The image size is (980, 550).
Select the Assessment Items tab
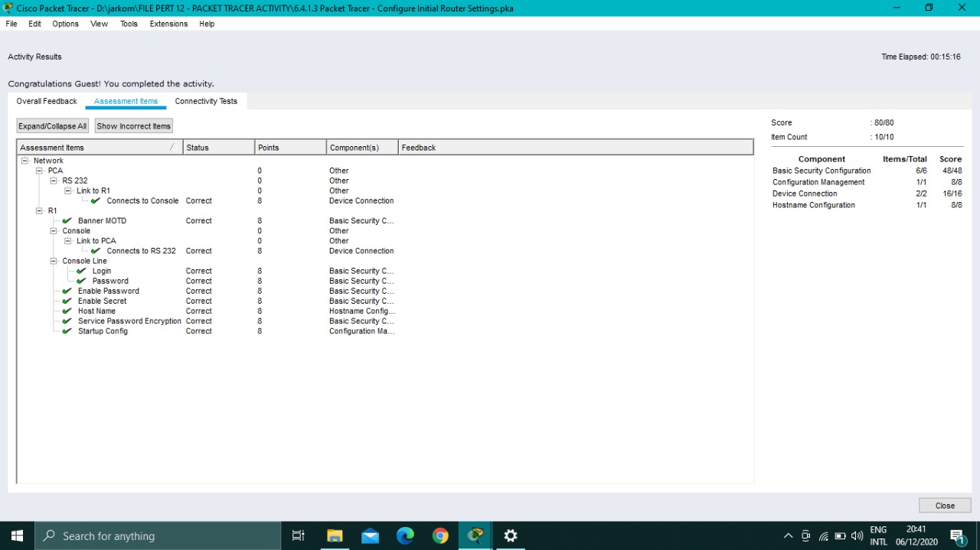click(126, 101)
